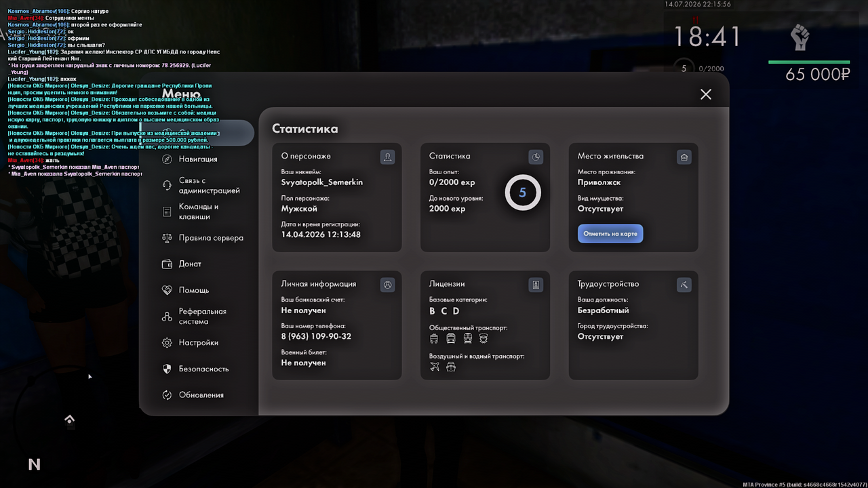Click Отсутствует under Город трудоустройства

[600, 336]
